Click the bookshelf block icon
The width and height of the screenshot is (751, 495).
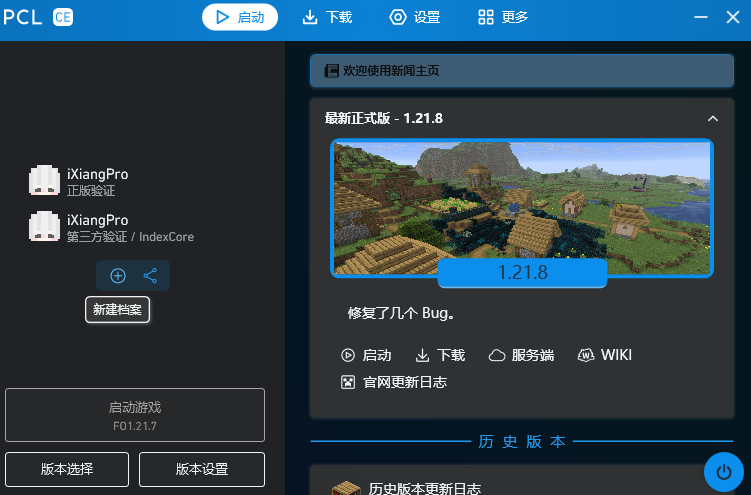click(346, 488)
